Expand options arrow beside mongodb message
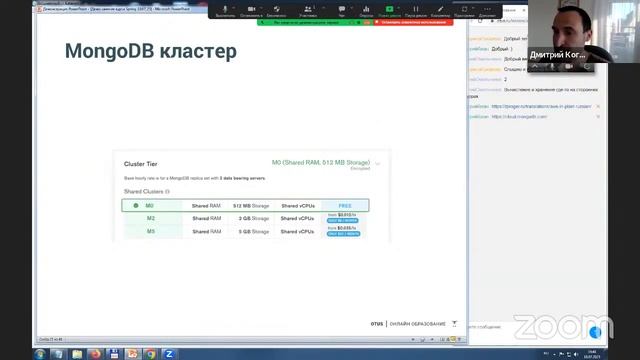The height and width of the screenshot is (360, 640). (x=598, y=117)
